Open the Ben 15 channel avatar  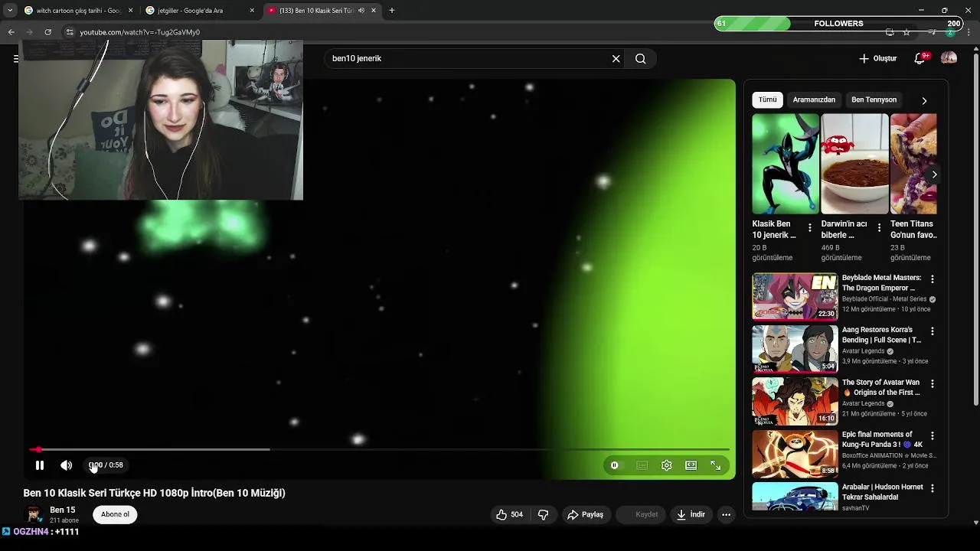tap(34, 514)
